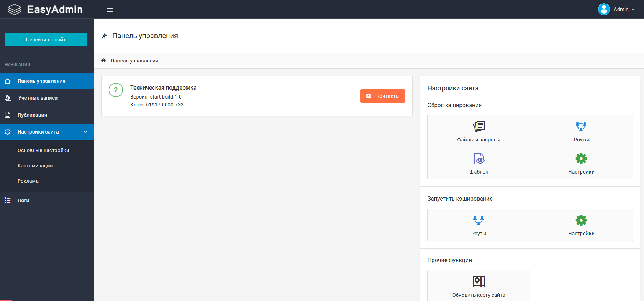Image resolution: width=644 pixels, height=301 pixels.
Task: Click the Роуты icon under Сброс кэширования
Action: 581,126
